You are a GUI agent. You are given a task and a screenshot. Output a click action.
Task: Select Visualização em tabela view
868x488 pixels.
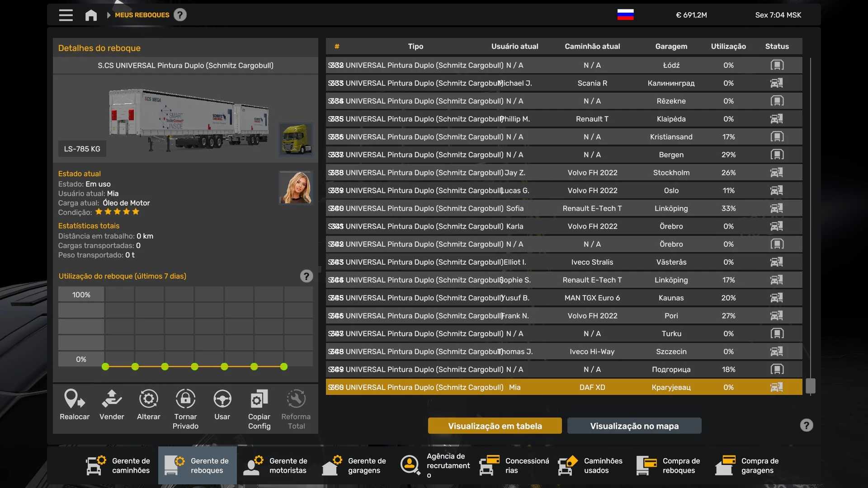(495, 426)
